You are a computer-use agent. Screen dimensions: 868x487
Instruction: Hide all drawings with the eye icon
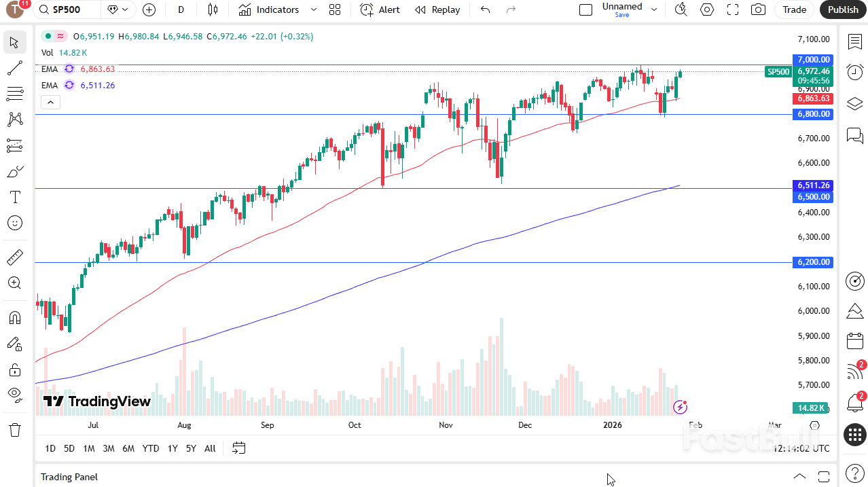[x=14, y=395]
